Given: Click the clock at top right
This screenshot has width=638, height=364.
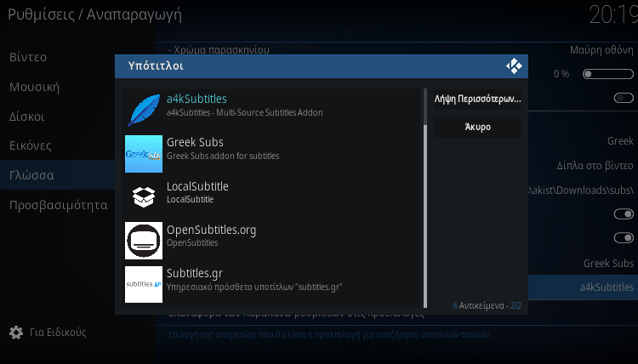Looking at the screenshot, I should click(x=613, y=15).
